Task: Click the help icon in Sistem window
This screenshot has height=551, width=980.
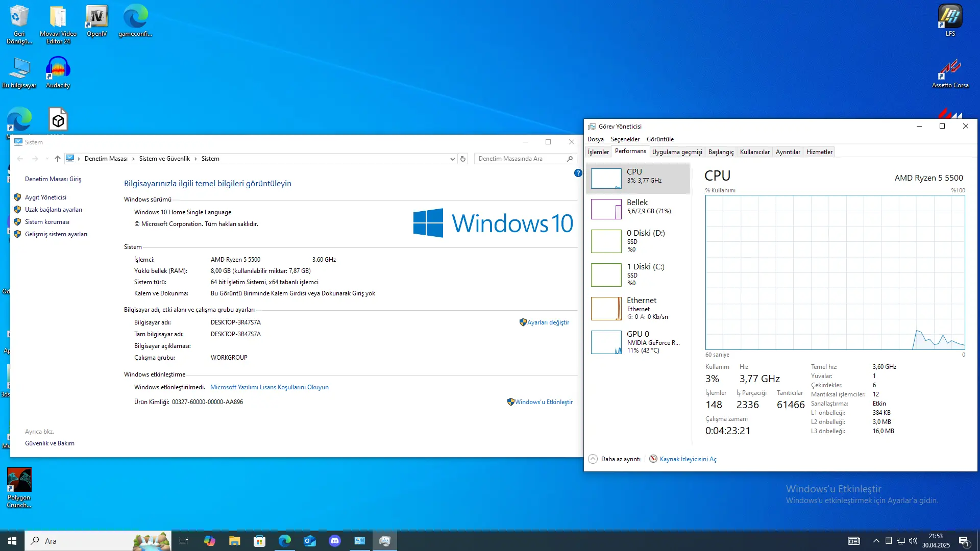Action: tap(578, 173)
